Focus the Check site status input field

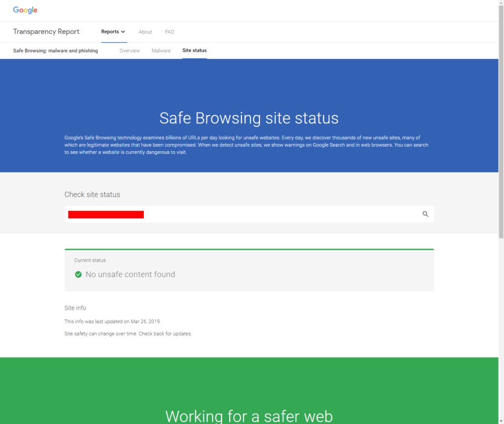(x=249, y=214)
